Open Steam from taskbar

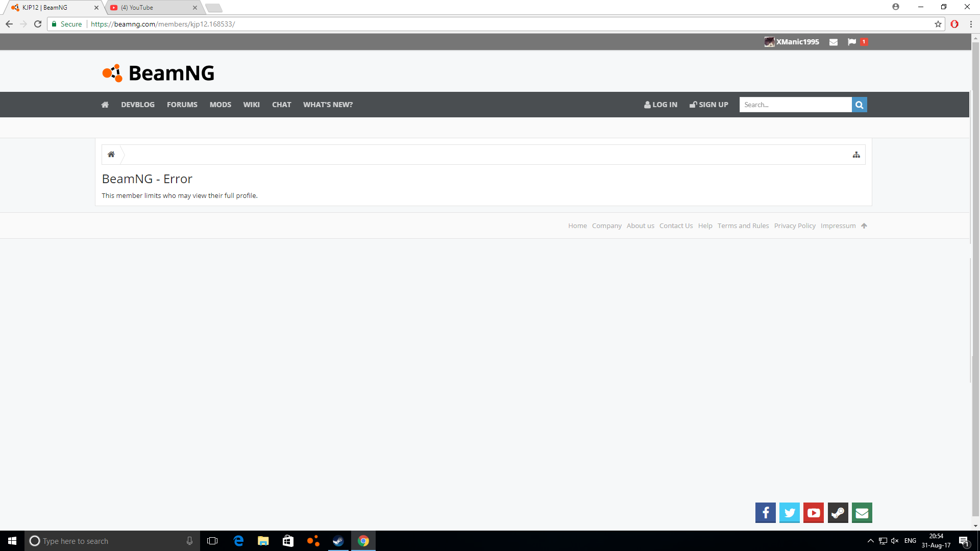click(338, 541)
